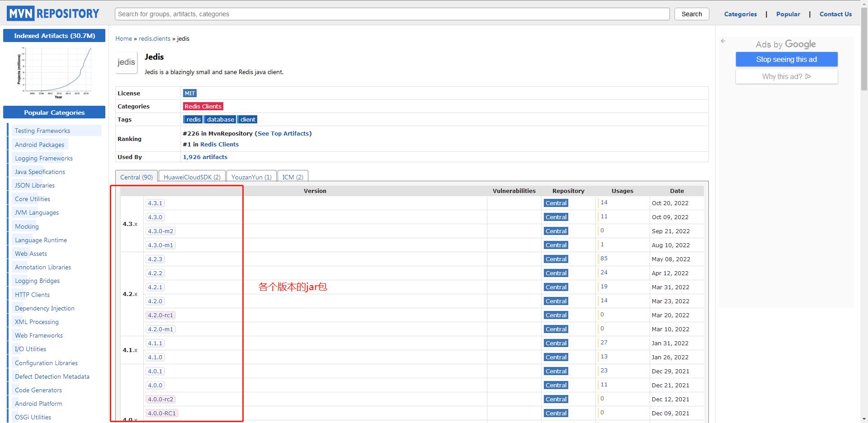Click the jedis artifact logo image
Image resolution: width=868 pixels, height=423 pixels.
[126, 62]
